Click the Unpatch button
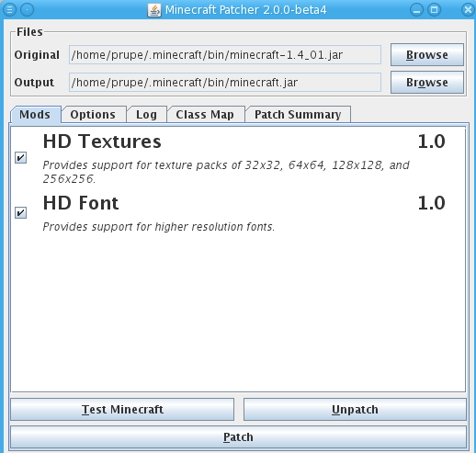Image resolution: width=476 pixels, height=453 pixels. click(x=355, y=410)
